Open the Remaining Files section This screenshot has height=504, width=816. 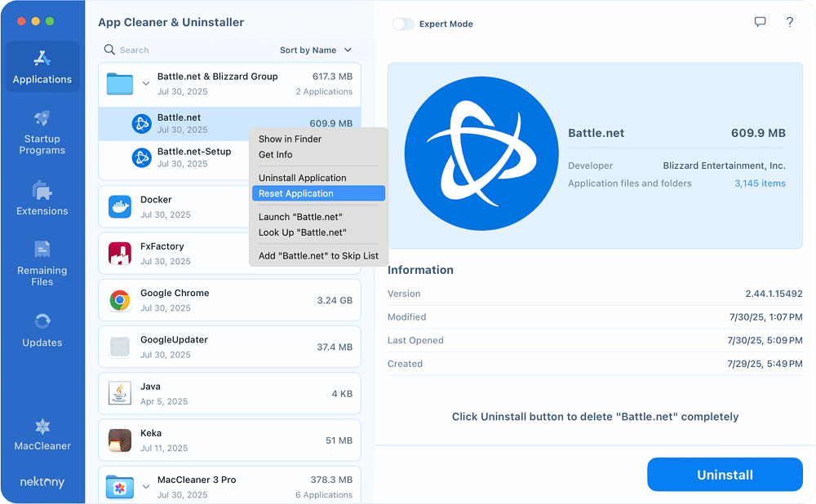pyautogui.click(x=42, y=263)
